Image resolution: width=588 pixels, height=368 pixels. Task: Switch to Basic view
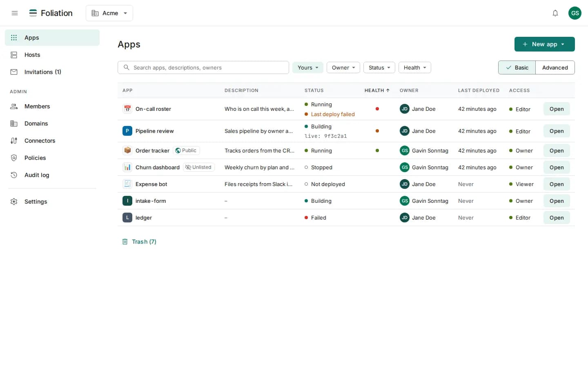pyautogui.click(x=517, y=67)
